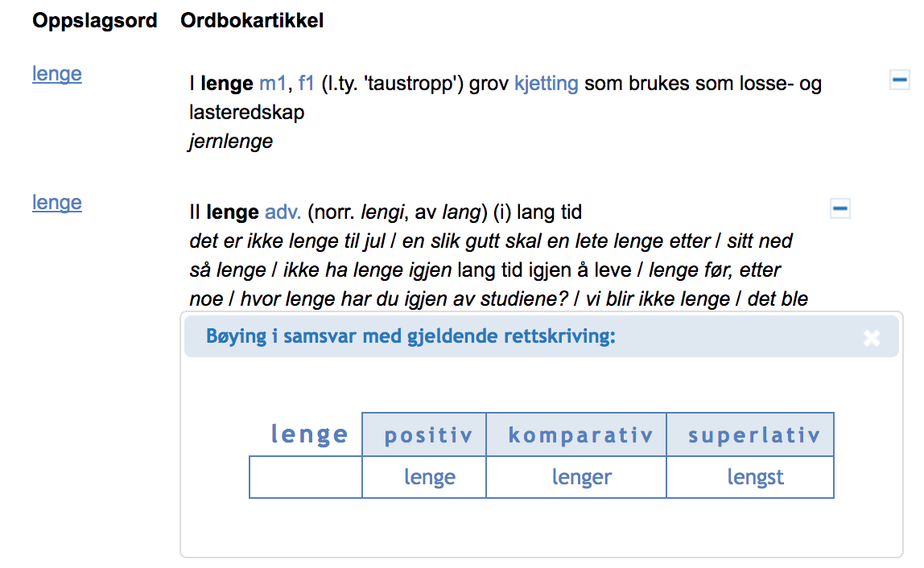Select the positiv column header
This screenshot has height=568, width=924.
point(424,434)
